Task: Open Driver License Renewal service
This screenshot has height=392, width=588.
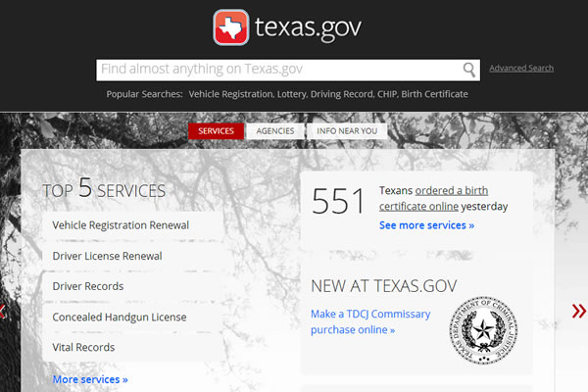Action: pyautogui.click(x=133, y=256)
